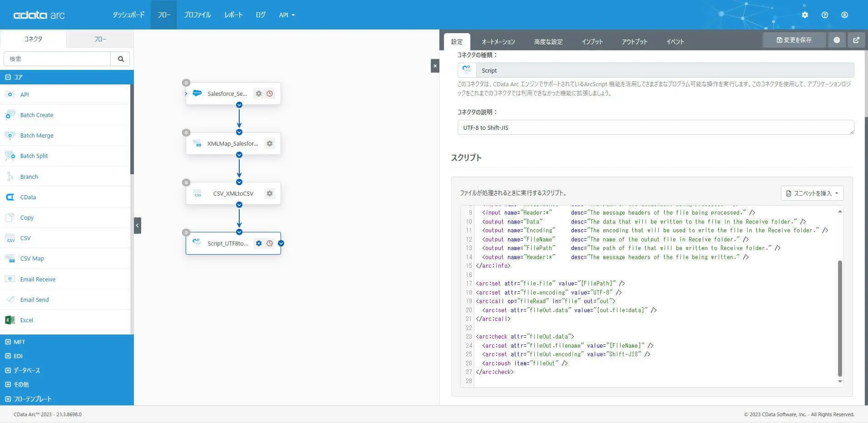Image resolution: width=868 pixels, height=423 pixels.
Task: Select the CSV connector
Action: tap(65, 238)
